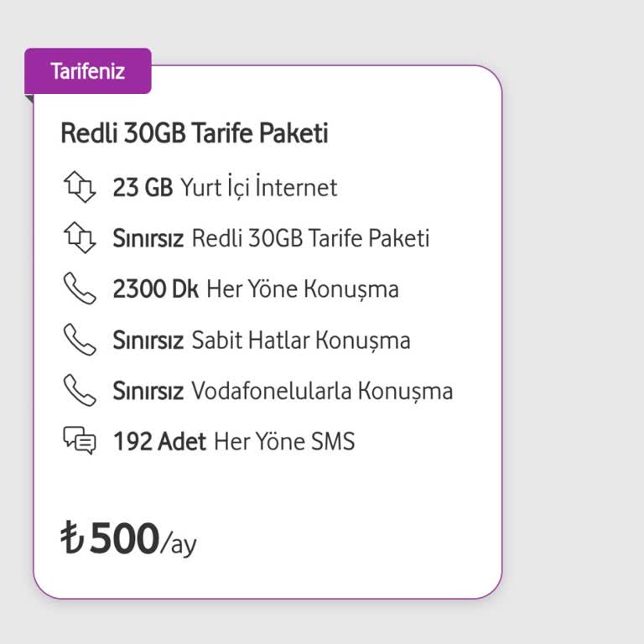This screenshot has height=644, width=644.
Task: Click the data arrows icon beside 23 GB
Action: pyautogui.click(x=80, y=187)
